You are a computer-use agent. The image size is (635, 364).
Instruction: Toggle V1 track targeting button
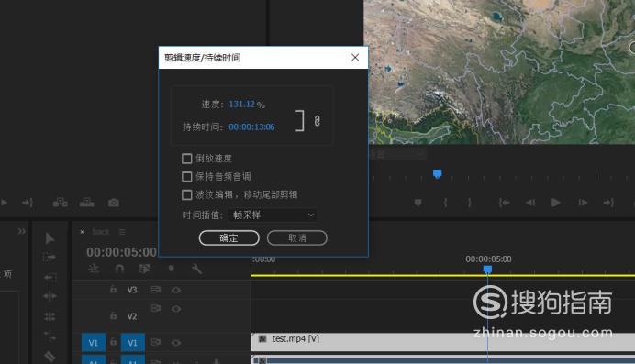tap(132, 343)
